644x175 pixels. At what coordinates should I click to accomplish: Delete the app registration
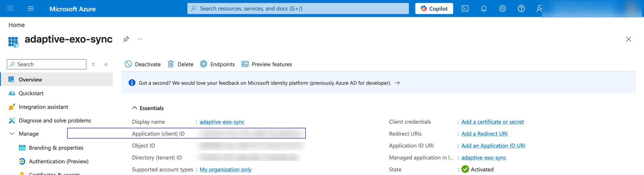click(181, 64)
